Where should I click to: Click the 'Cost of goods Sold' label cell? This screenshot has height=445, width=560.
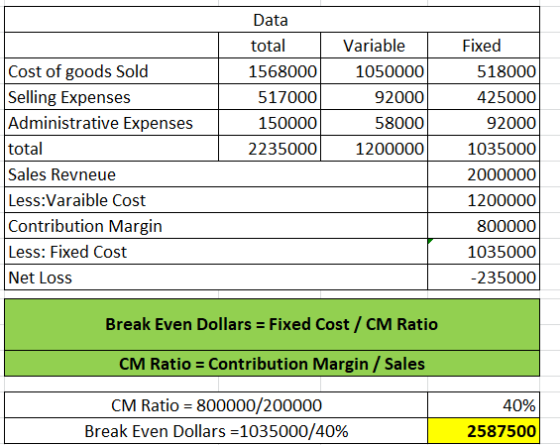click(111, 71)
